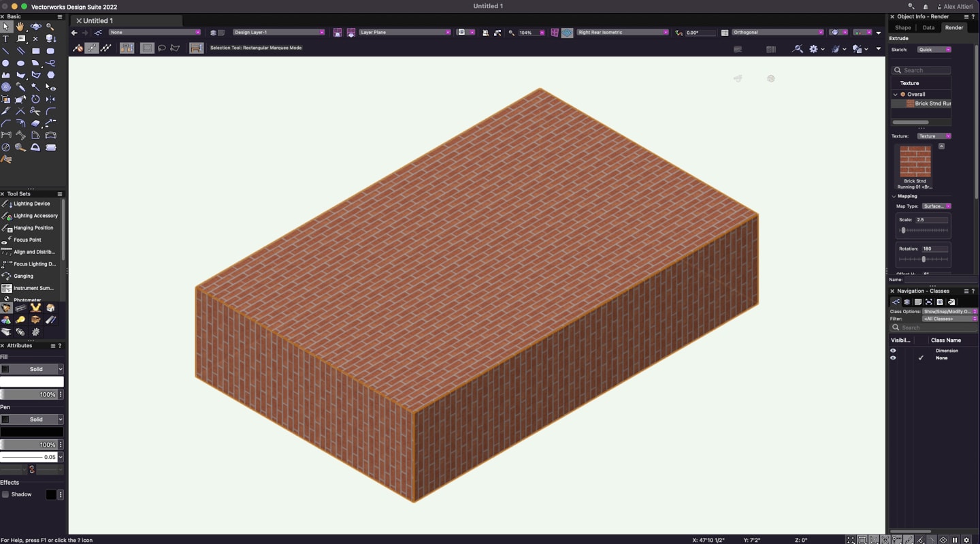
Task: Select the Trim scissors tool
Action: [35, 112]
